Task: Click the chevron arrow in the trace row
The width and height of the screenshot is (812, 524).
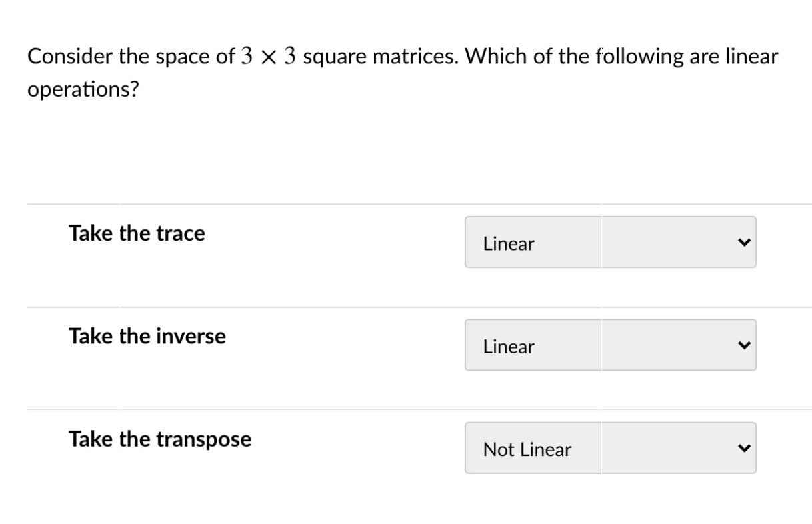Action: point(744,243)
